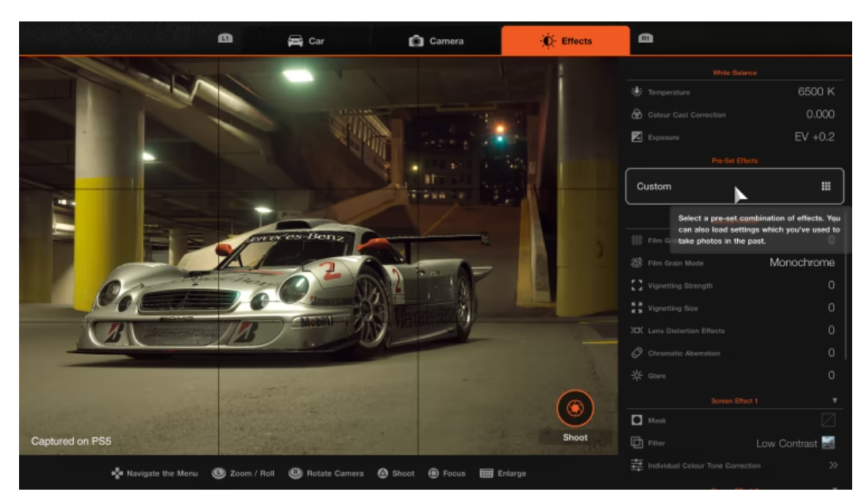Expand Individual Colour Tone Correction chevrons
The width and height of the screenshot is (868, 504).
[833, 465]
